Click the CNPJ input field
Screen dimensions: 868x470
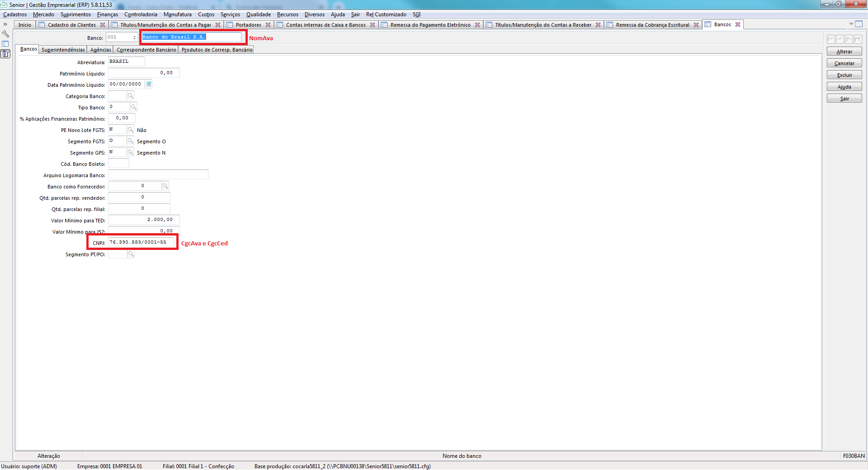point(141,243)
